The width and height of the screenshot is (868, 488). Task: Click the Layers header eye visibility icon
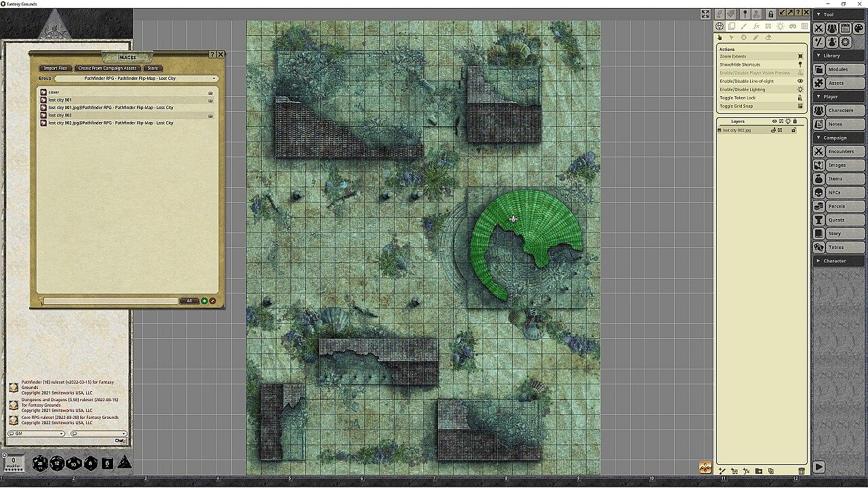[774, 121]
